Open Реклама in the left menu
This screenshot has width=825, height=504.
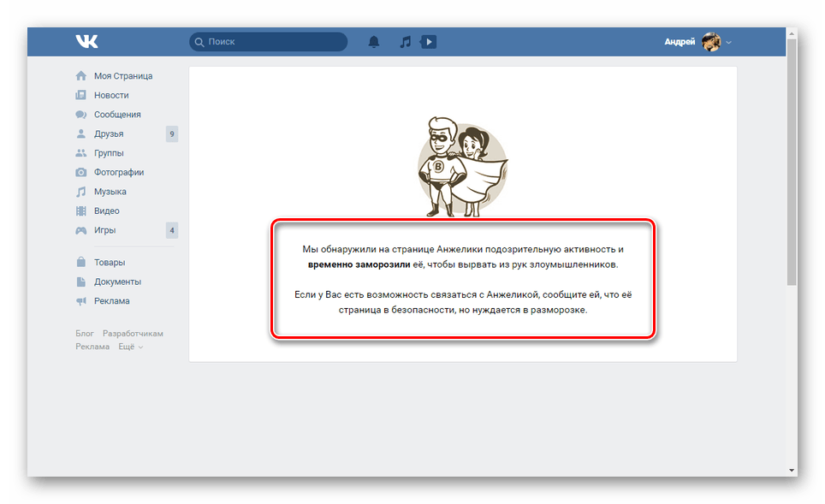[111, 301]
